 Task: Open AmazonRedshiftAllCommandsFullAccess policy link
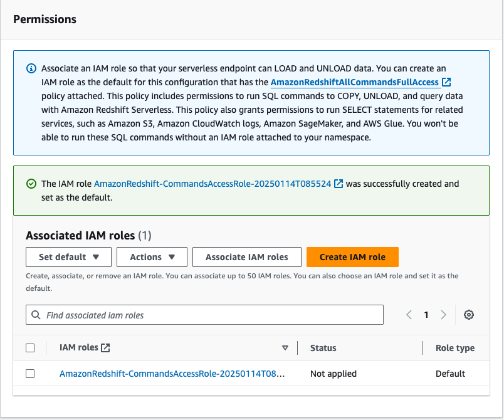(x=354, y=82)
